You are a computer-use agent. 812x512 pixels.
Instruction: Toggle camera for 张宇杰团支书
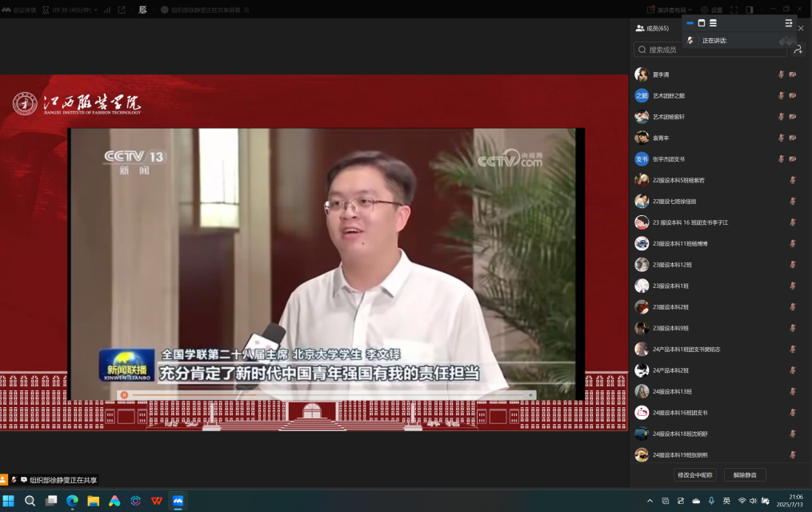click(x=793, y=159)
